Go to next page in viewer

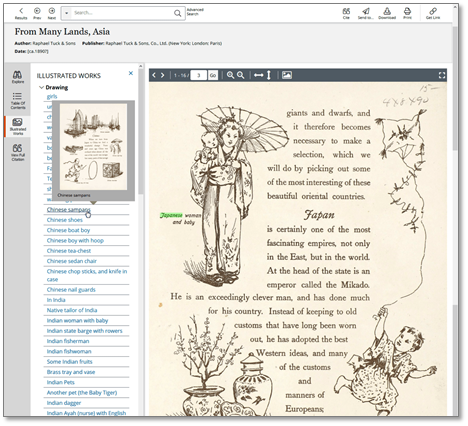163,75
